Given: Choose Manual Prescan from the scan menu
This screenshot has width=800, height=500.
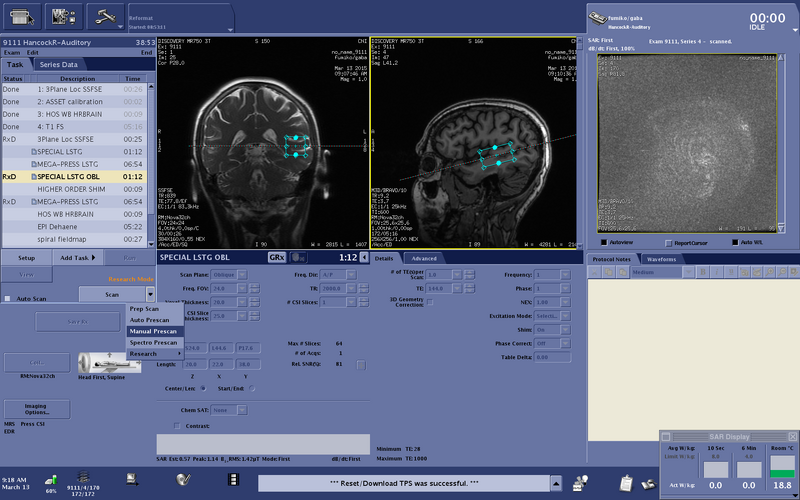Looking at the screenshot, I should tap(155, 331).
